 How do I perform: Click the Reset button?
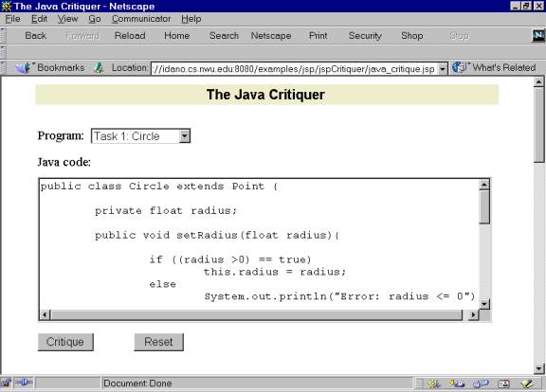coord(158,342)
